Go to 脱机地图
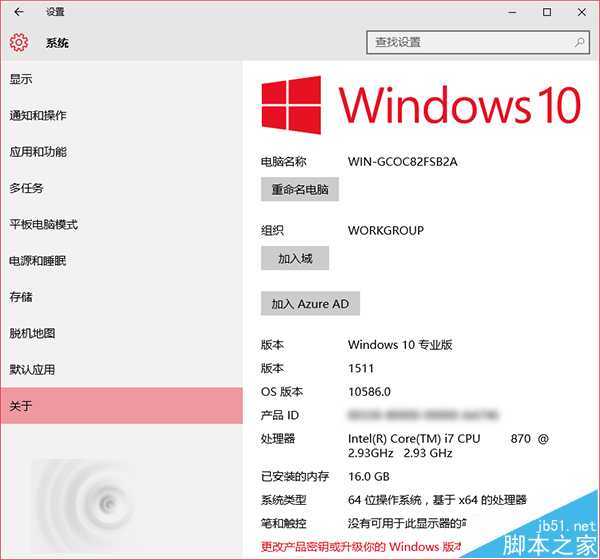This screenshot has height=560, width=600. pyautogui.click(x=121, y=333)
